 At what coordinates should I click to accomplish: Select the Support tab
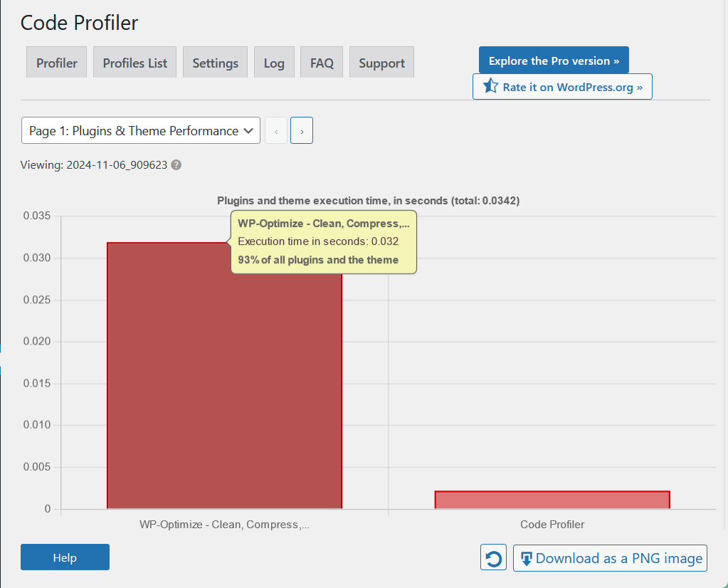point(381,62)
